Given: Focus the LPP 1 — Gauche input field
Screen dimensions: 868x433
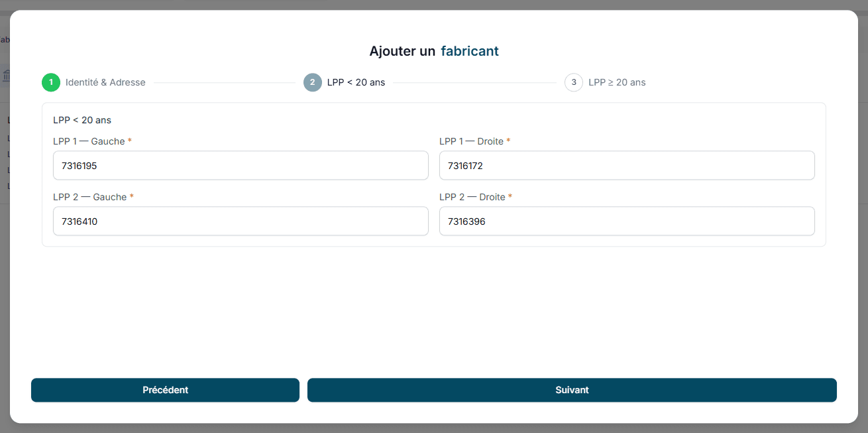Looking at the screenshot, I should pos(241,166).
